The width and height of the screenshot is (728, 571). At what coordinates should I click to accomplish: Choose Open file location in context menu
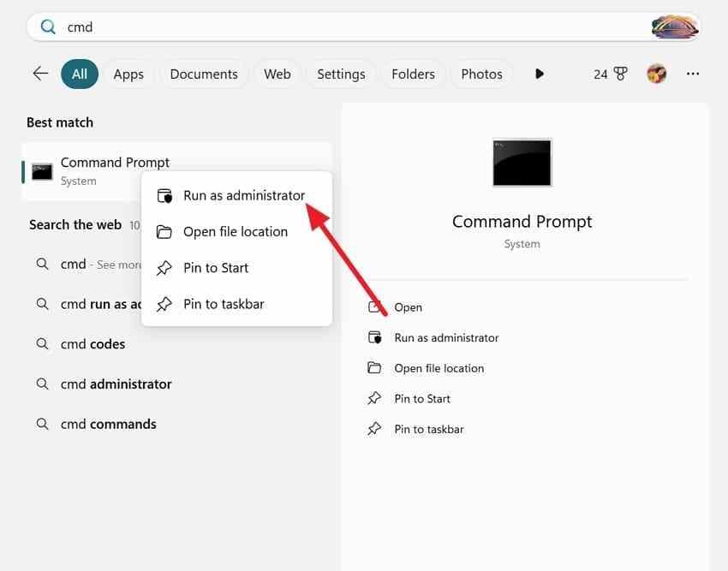click(x=236, y=232)
